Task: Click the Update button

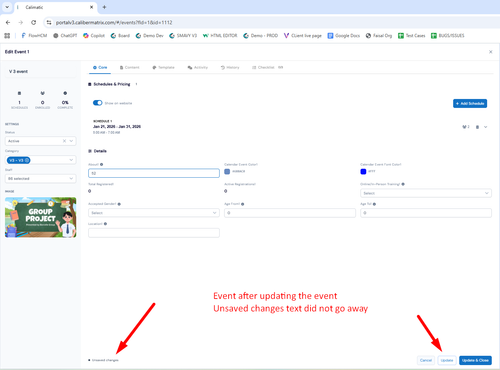Action: point(447,360)
